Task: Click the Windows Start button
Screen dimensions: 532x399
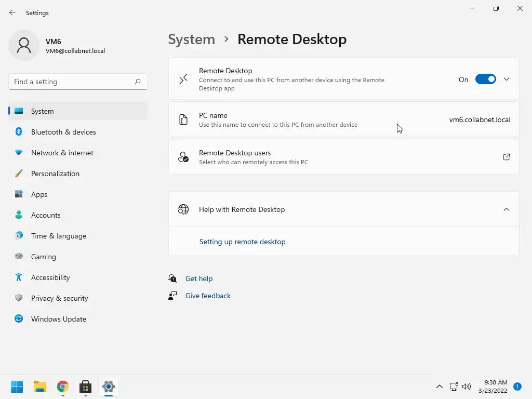Action: pos(17,387)
